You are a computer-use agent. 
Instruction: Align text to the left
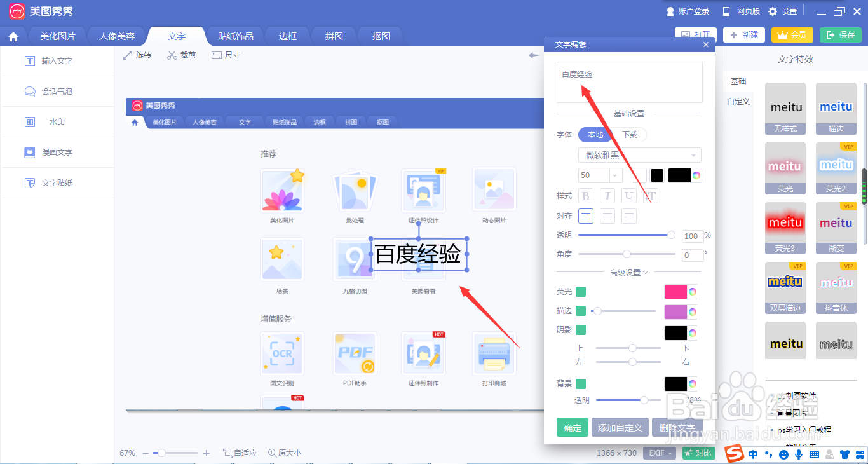pos(586,217)
